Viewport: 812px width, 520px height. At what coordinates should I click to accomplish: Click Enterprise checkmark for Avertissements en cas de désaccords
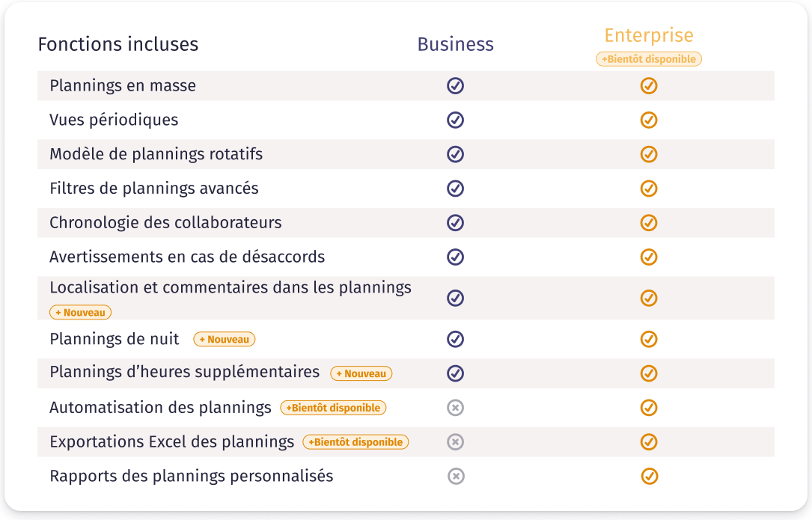[649, 257]
